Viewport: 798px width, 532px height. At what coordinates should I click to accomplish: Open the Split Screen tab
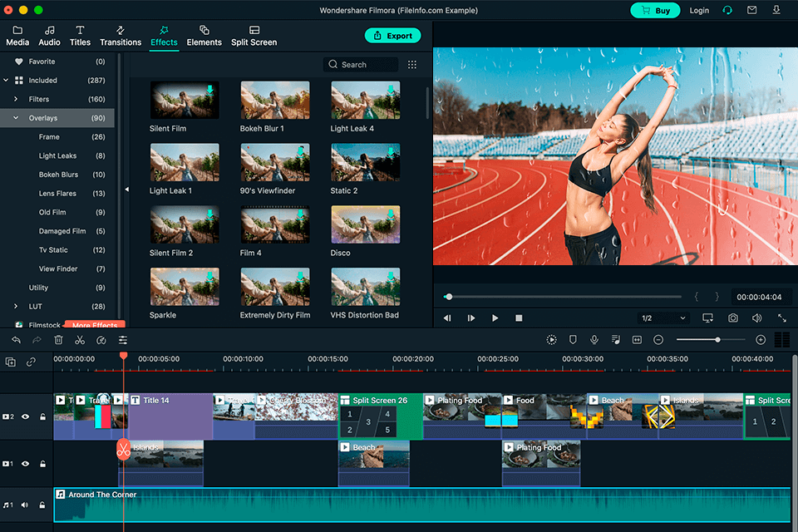coord(254,36)
